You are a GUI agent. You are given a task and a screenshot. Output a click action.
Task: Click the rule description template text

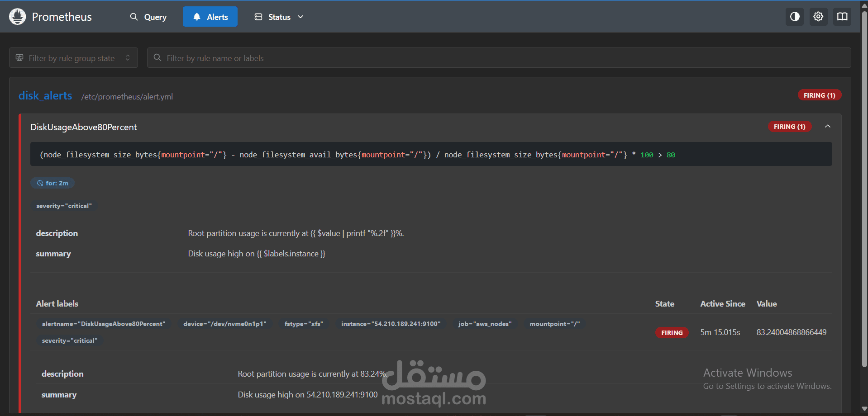296,233
